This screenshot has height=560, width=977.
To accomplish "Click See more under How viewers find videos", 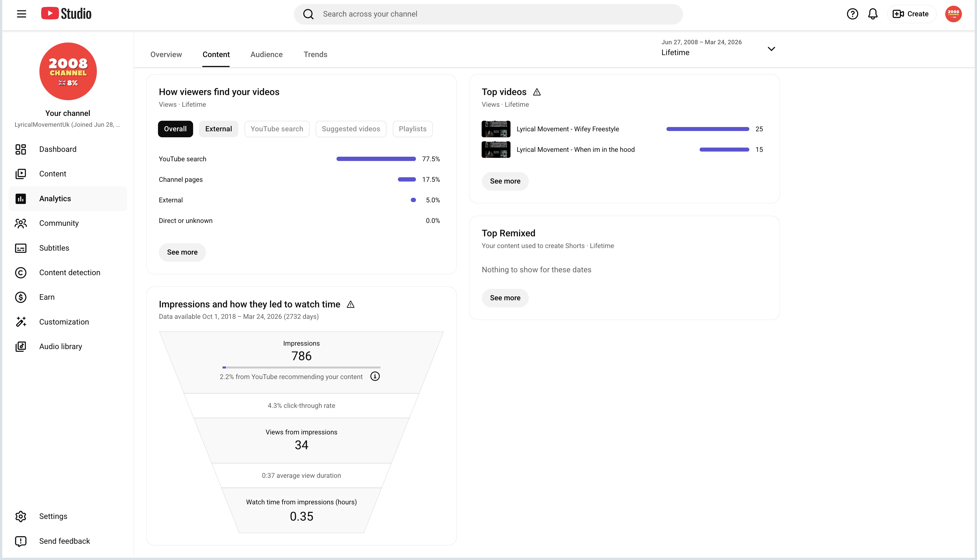I will click(182, 252).
